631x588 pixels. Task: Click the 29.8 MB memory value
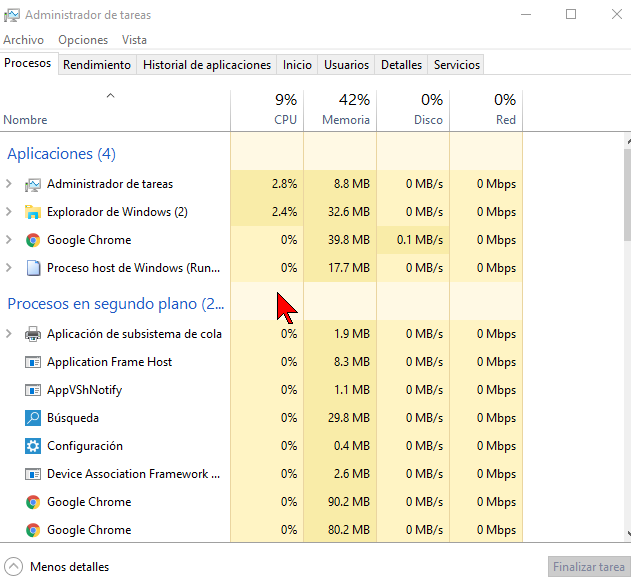click(348, 418)
